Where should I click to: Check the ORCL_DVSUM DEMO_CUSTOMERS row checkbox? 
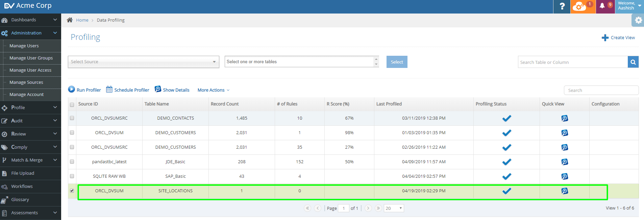(x=72, y=132)
